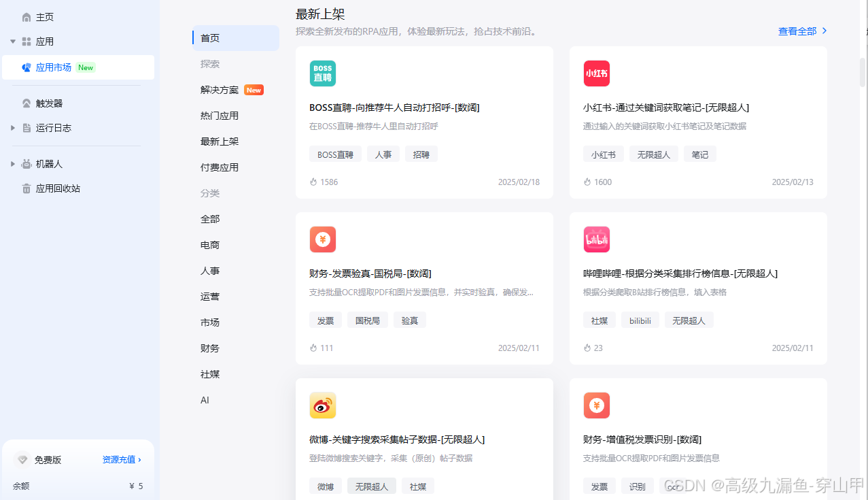Click the 招聘 tag chip

421,154
